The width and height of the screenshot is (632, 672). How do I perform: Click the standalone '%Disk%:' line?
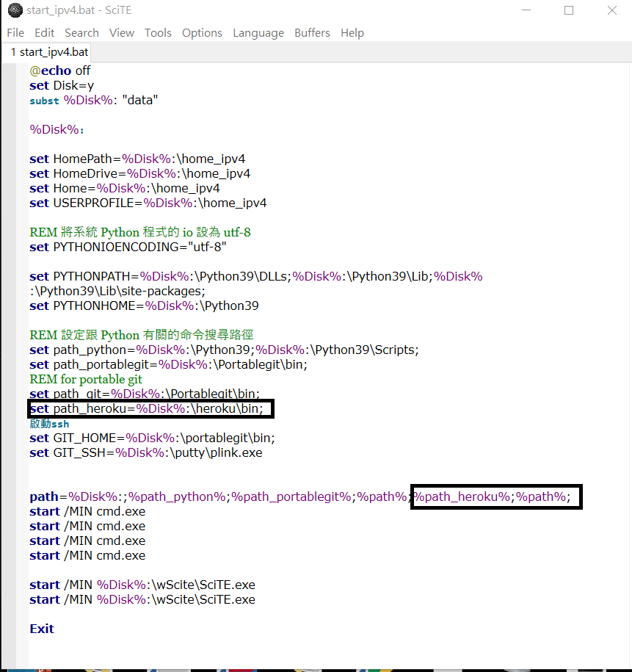(x=57, y=129)
